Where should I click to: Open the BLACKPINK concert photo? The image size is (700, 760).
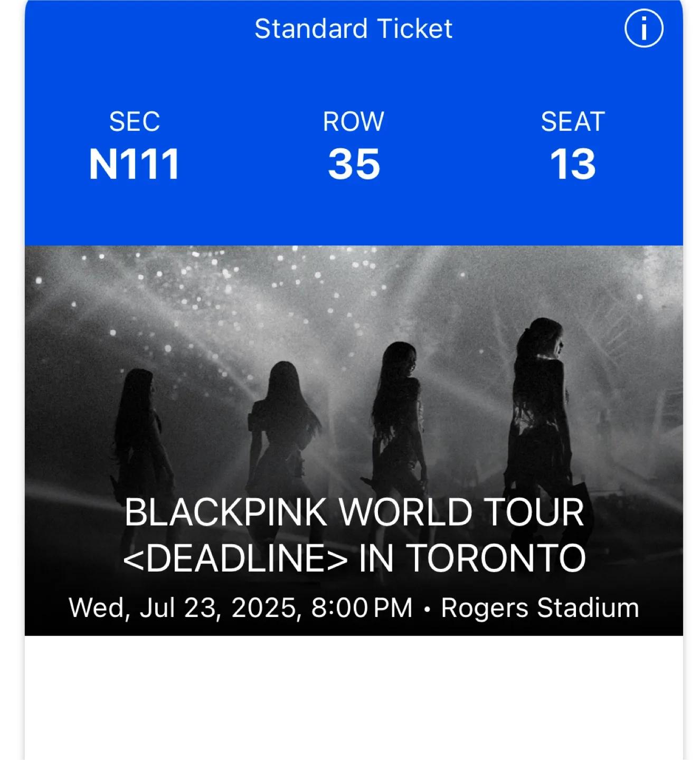(354, 440)
